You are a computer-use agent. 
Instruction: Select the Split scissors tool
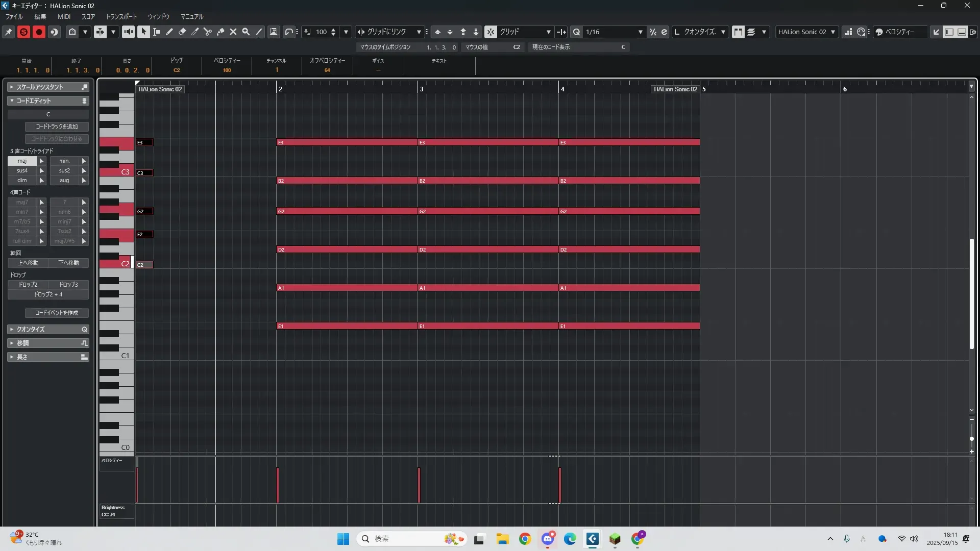[208, 32]
